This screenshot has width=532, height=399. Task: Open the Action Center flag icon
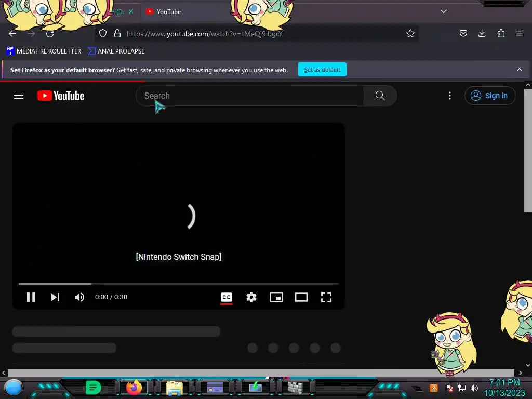click(449, 388)
